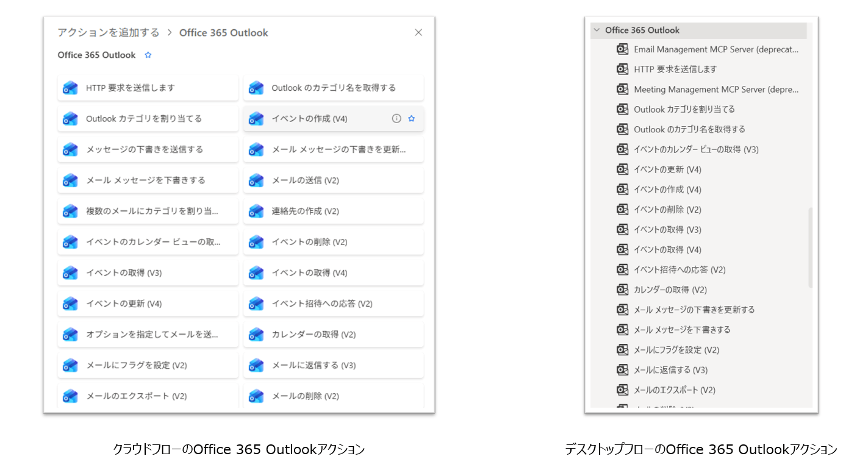Select メールに返信する (V3) action card
868x470 pixels.
point(333,365)
